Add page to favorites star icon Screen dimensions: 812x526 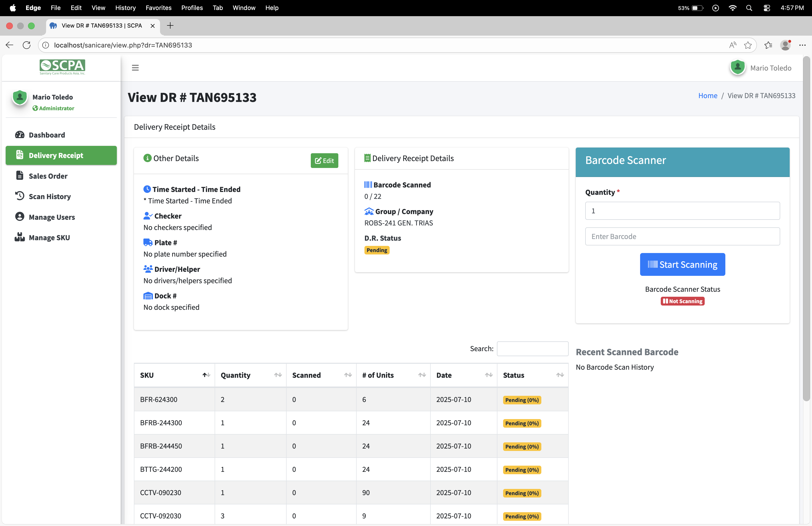click(x=747, y=45)
